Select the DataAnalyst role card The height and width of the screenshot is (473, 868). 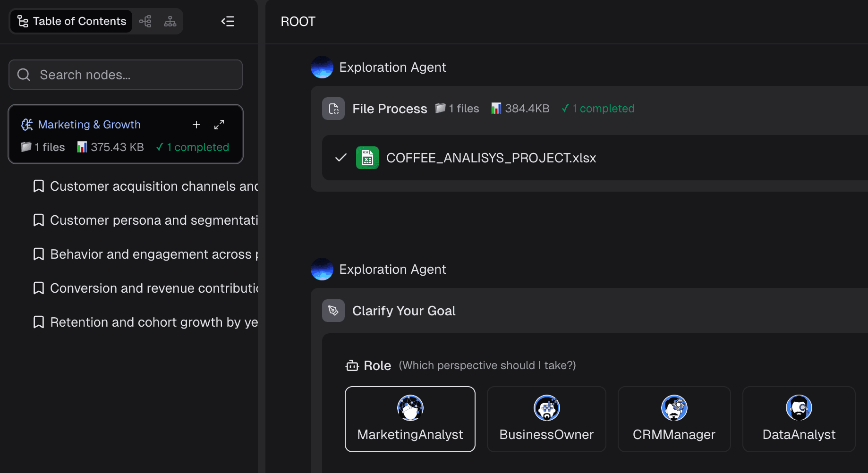tap(799, 419)
